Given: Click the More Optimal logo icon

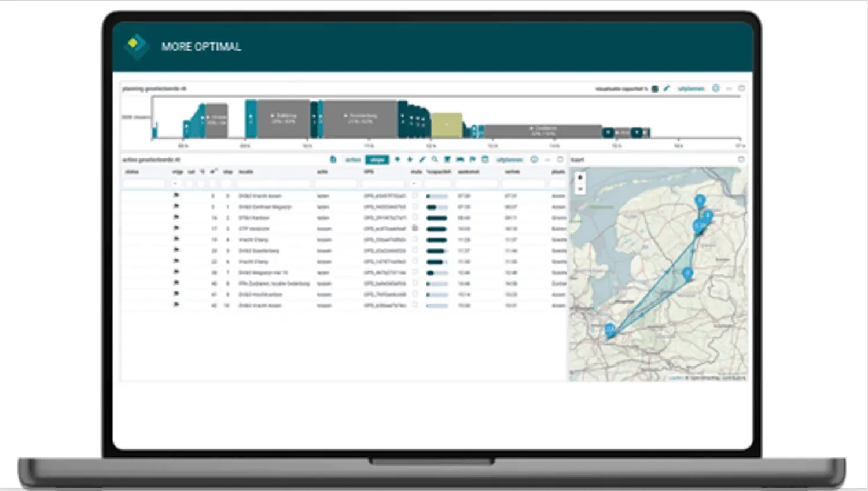Looking at the screenshot, I should (135, 45).
